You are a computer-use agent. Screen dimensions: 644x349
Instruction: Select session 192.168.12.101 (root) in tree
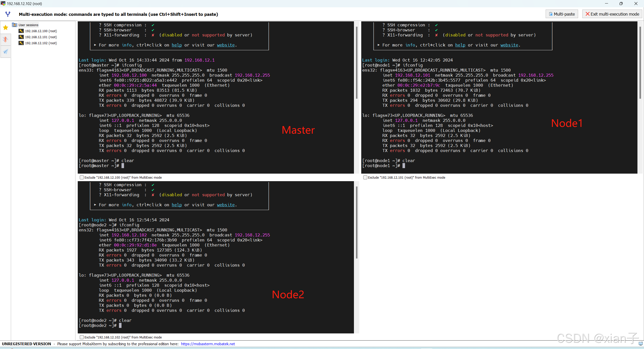pos(41,37)
